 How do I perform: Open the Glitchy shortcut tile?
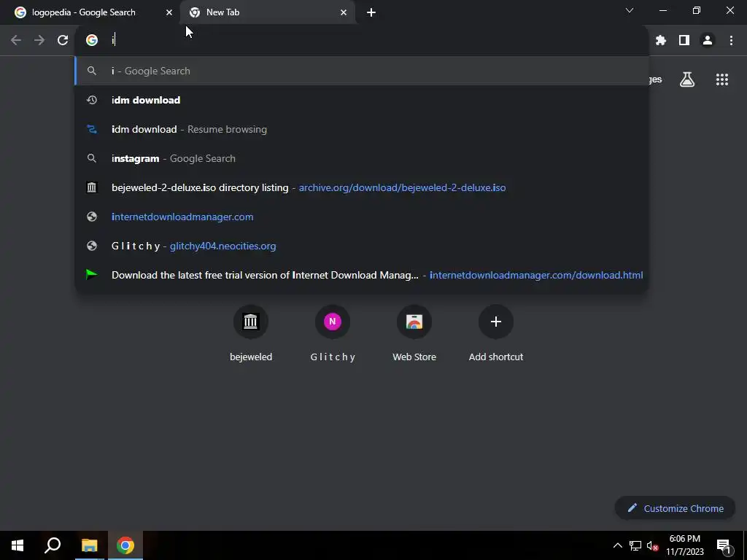tap(333, 332)
